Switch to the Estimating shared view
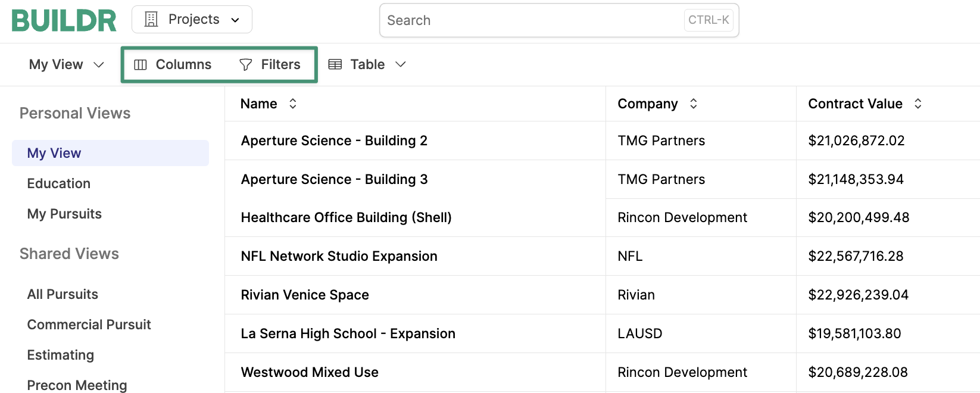This screenshot has width=980, height=393. [x=61, y=355]
